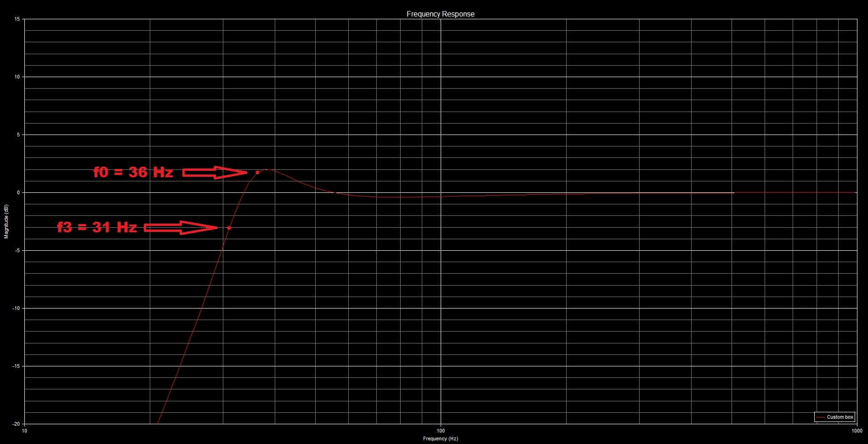Click the -20 tick label on y-axis
The height and width of the screenshot is (444, 868).
point(17,424)
